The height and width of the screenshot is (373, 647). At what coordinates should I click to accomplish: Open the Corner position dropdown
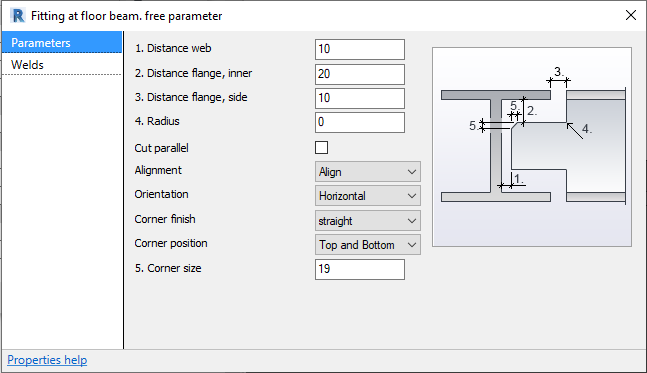tap(368, 245)
